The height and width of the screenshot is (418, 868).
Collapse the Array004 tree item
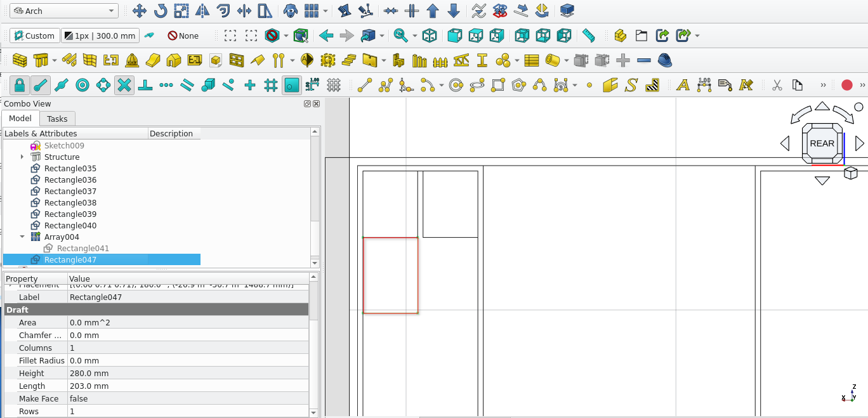tap(22, 237)
